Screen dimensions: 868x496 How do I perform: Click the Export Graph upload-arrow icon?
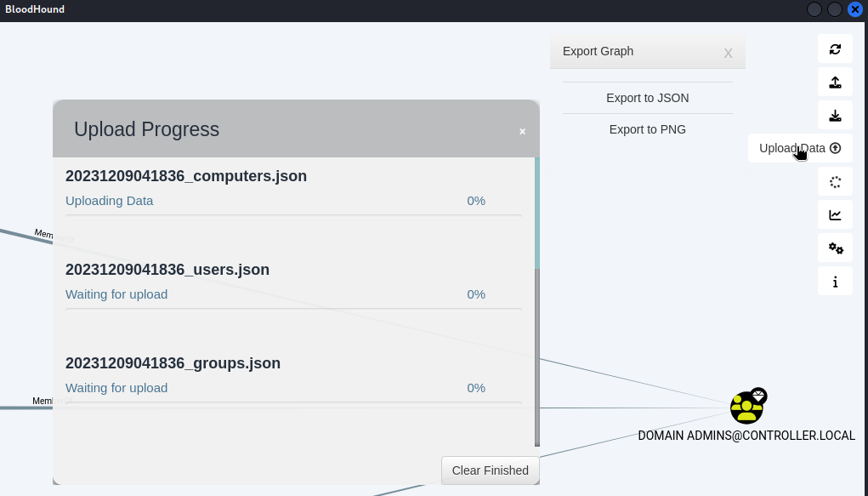tap(835, 83)
